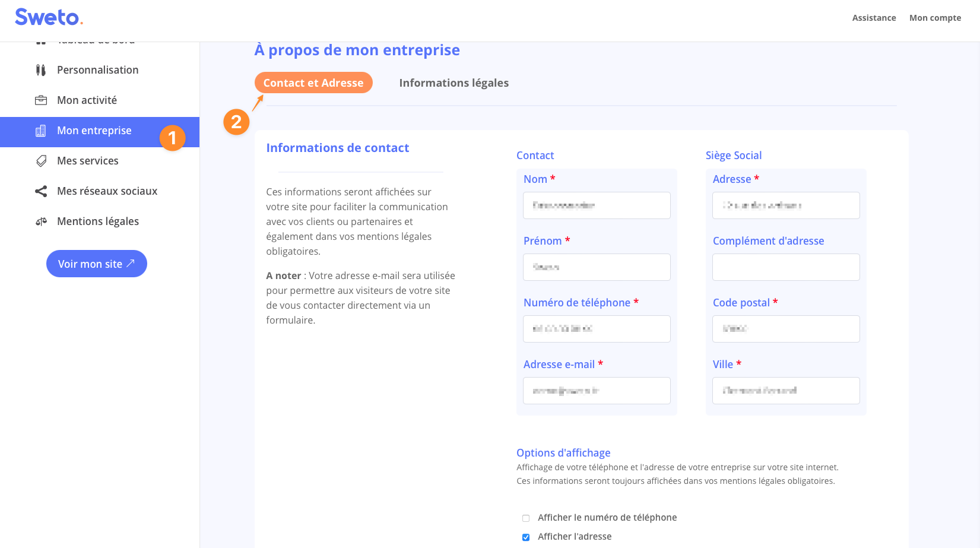This screenshot has height=548, width=980.
Task: Click the Mon entreprise building icon
Action: pyautogui.click(x=41, y=131)
